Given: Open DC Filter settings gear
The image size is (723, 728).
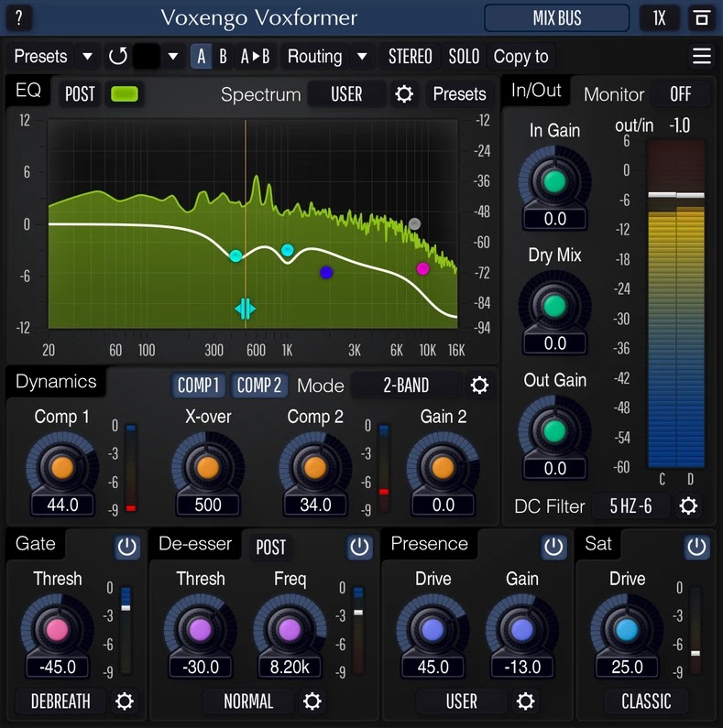Looking at the screenshot, I should [688, 506].
